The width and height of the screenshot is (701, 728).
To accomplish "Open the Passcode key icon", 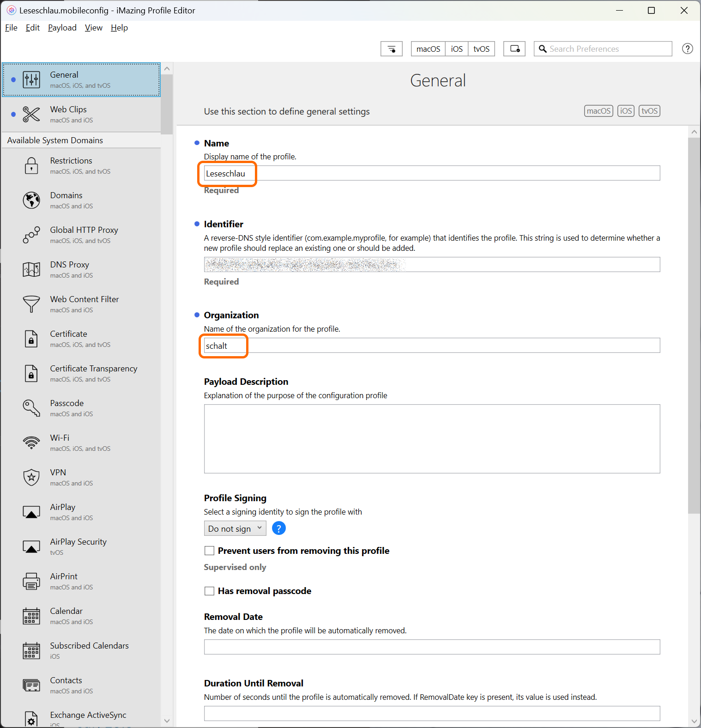I will (31, 408).
